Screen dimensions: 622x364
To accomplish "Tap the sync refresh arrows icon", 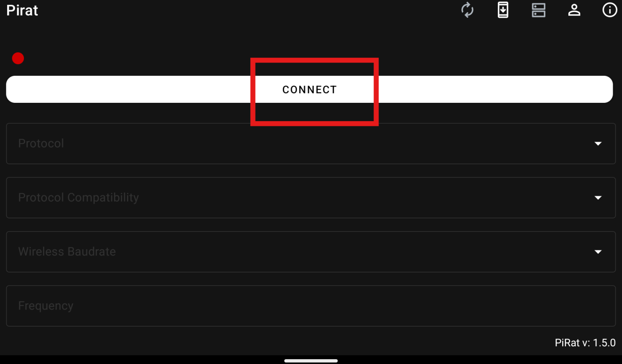I will tap(467, 10).
